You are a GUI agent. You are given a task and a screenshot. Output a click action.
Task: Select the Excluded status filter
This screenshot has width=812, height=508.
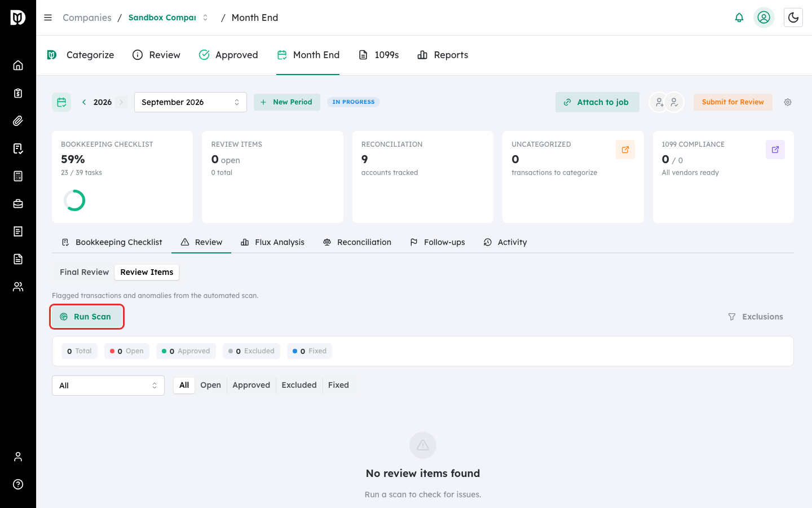299,385
